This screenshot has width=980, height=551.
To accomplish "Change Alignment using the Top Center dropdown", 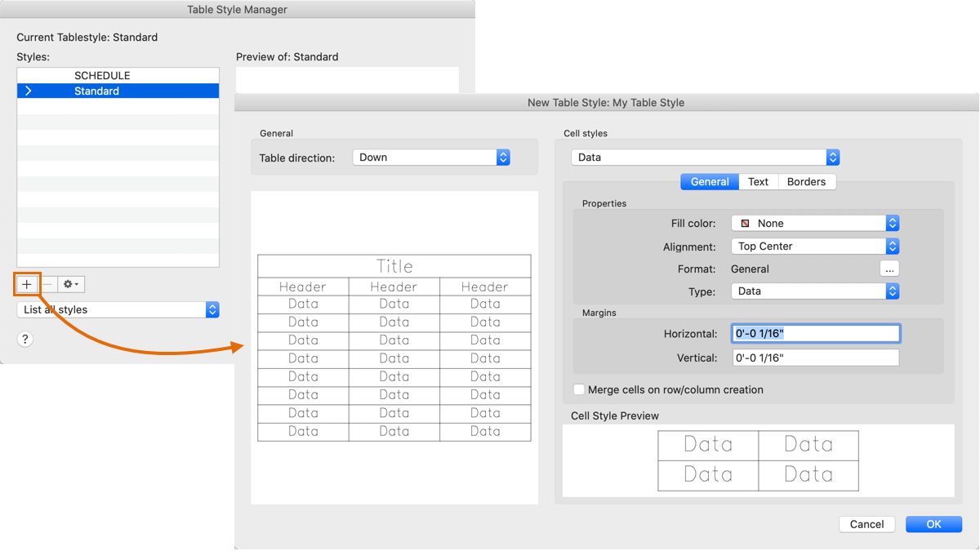I will point(814,246).
